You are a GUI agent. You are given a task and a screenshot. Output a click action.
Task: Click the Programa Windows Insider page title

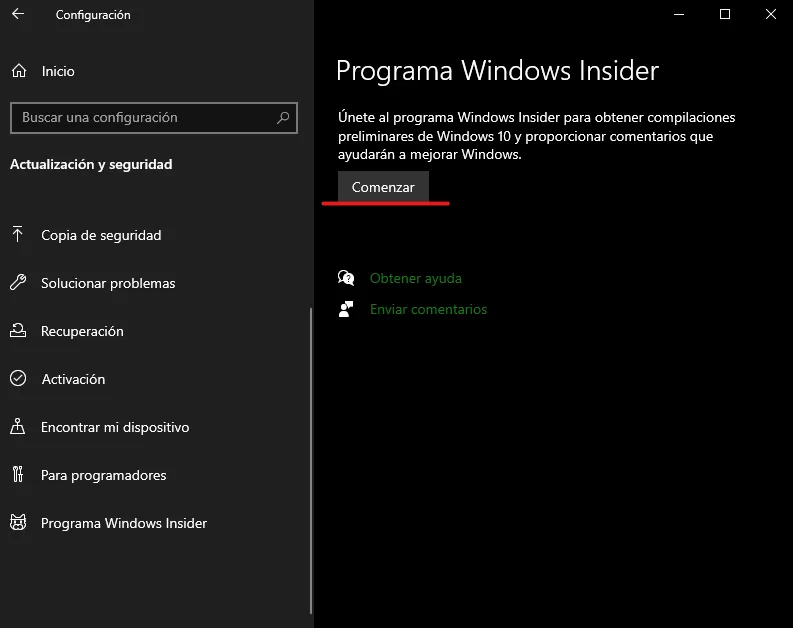click(x=498, y=70)
